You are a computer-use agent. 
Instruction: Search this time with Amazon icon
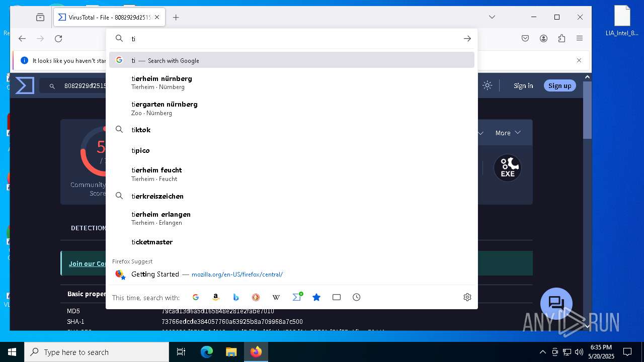point(216,297)
